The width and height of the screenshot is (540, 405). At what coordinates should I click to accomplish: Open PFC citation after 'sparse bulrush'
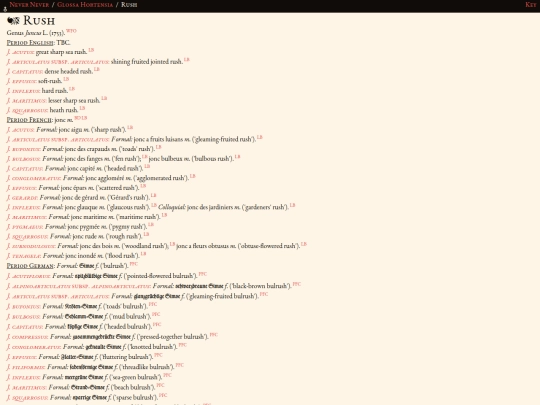pos(163,395)
